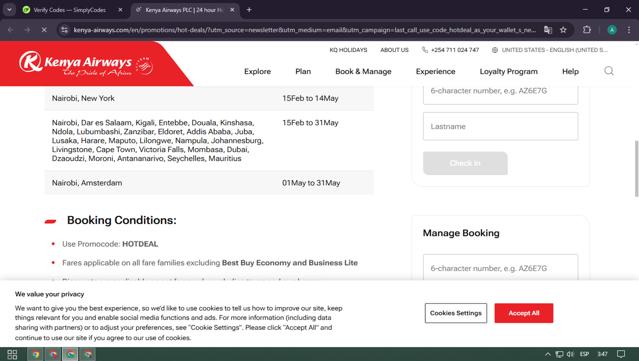Open the site search magnifier icon
639x361 pixels.
609,71
